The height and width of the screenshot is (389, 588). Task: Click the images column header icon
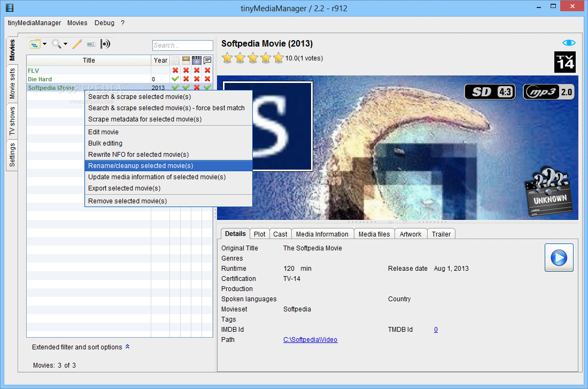pos(186,60)
